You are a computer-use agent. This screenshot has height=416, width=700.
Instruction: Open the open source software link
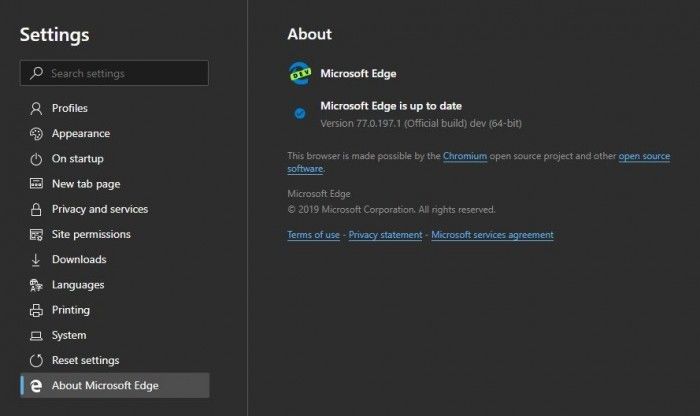click(644, 156)
